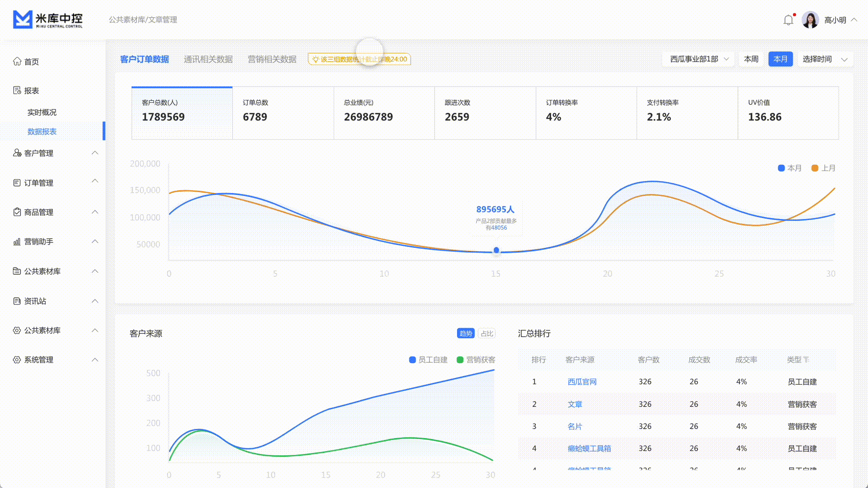The image size is (868, 488).
Task: Click the 商品管理 bag icon
Action: (17, 212)
